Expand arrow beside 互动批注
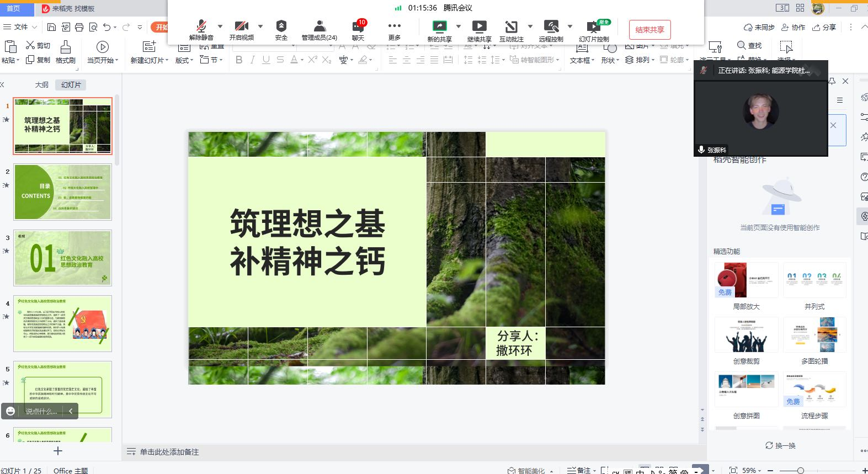The width and height of the screenshot is (868, 474). pyautogui.click(x=530, y=26)
